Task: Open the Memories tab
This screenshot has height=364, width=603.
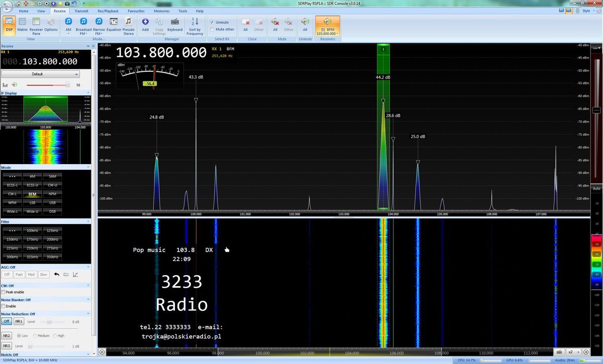Action: 162,11
